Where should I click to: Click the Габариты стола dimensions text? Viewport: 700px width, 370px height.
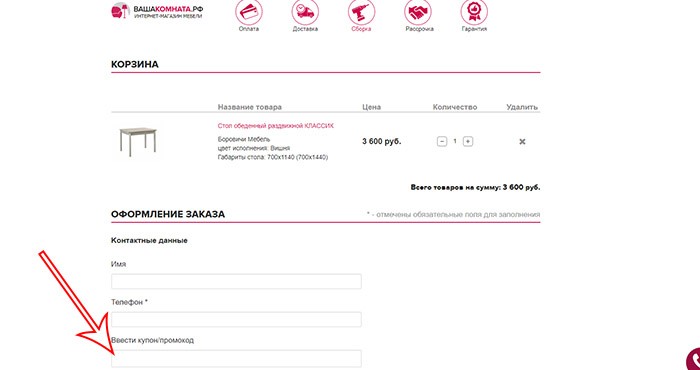tap(273, 157)
